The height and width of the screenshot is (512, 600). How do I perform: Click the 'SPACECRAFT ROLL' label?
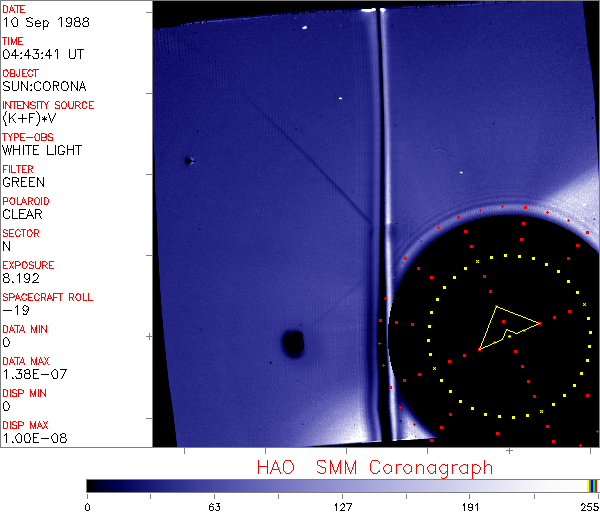click(46, 297)
